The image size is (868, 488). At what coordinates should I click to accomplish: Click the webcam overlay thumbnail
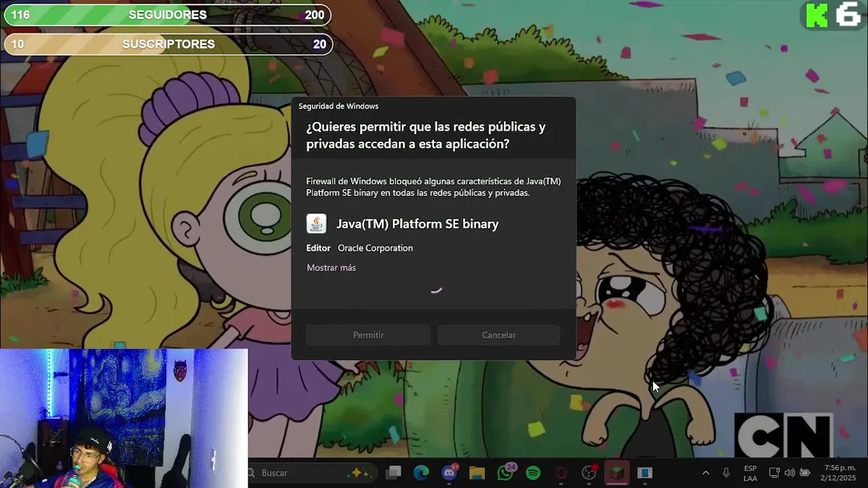click(124, 418)
